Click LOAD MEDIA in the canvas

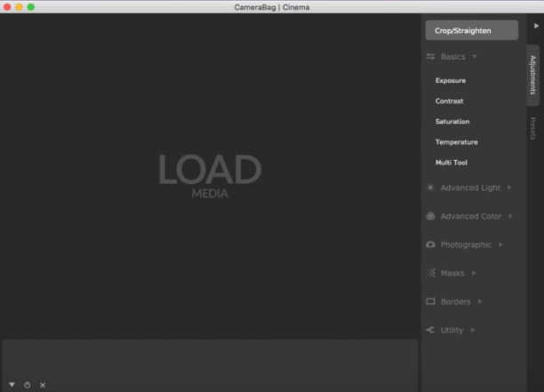pos(210,176)
